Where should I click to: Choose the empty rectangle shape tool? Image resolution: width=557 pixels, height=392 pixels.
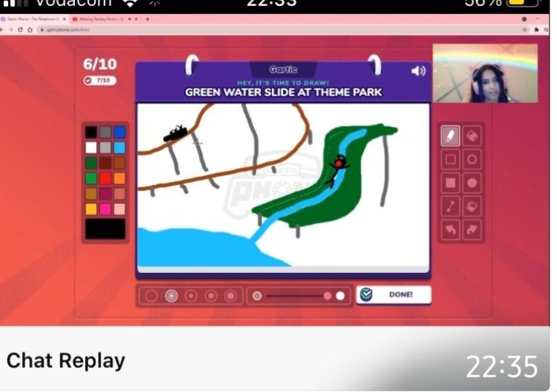click(450, 159)
